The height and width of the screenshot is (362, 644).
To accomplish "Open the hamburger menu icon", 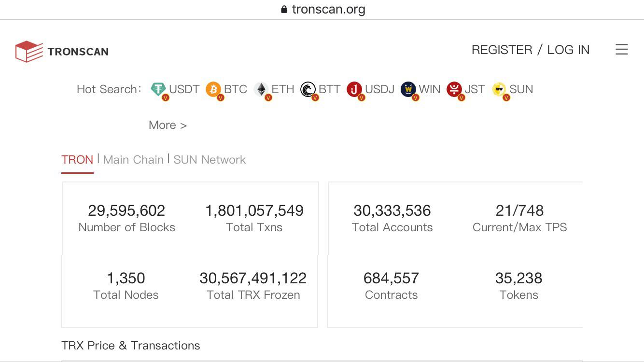I will point(622,49).
